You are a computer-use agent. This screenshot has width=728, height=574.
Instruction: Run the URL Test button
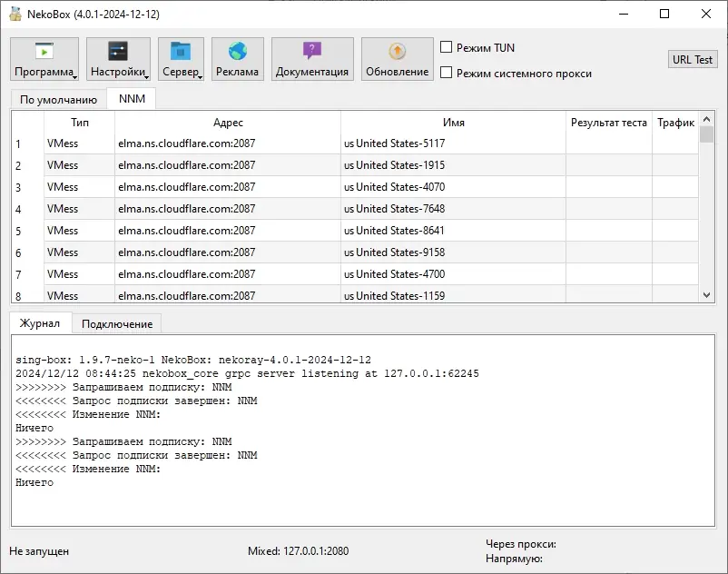coord(693,59)
